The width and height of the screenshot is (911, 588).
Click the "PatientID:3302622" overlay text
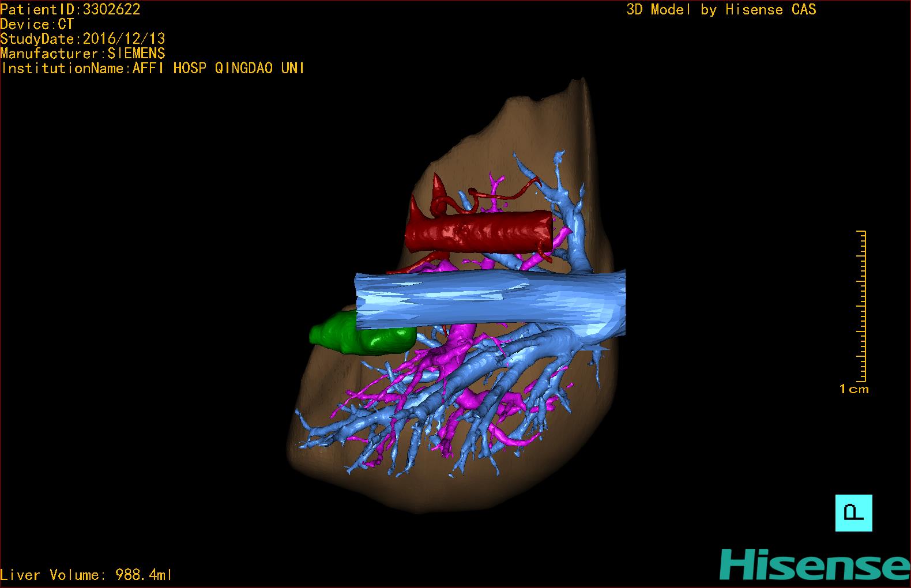[x=70, y=9]
